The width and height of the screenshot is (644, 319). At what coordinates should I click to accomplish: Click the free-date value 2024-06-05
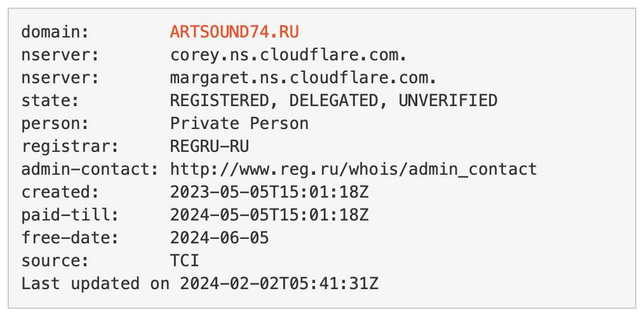(x=219, y=238)
